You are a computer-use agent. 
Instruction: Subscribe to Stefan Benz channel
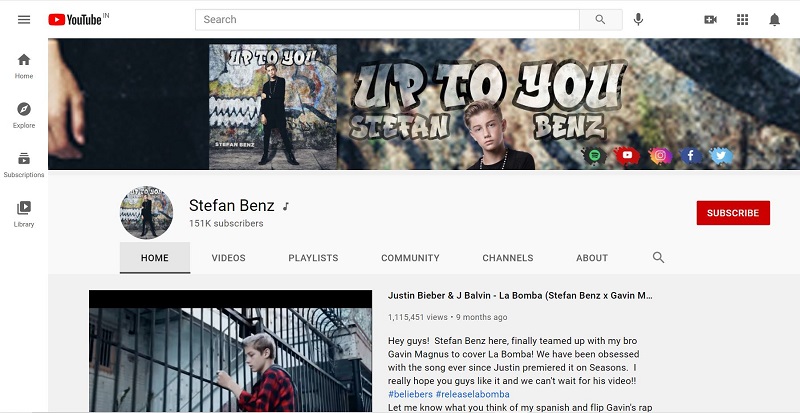click(x=733, y=213)
